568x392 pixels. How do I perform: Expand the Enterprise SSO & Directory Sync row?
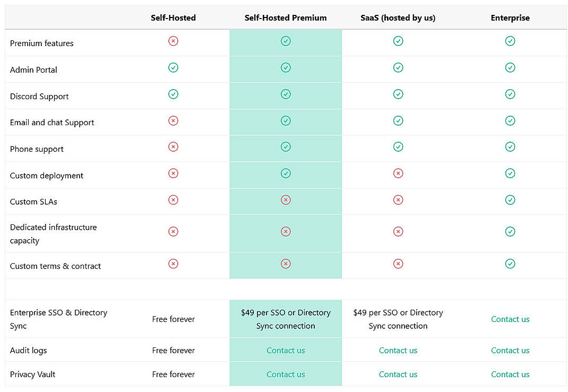click(58, 319)
